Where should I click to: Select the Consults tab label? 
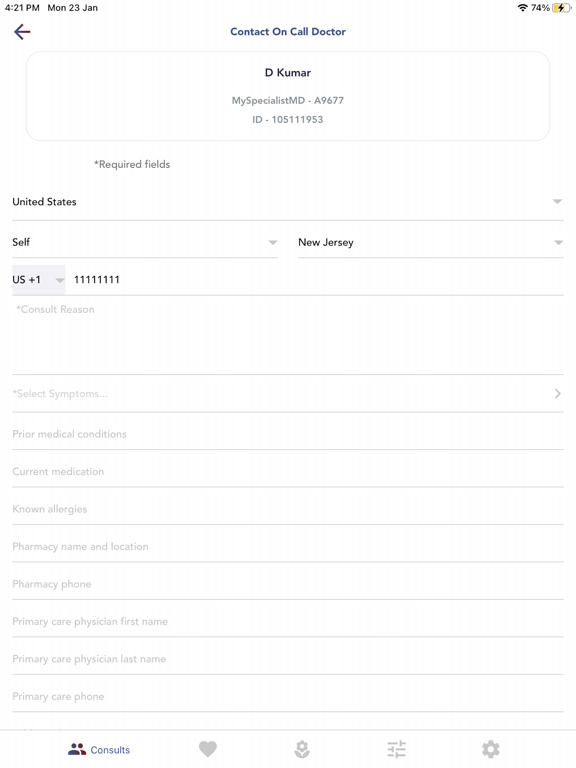click(110, 750)
